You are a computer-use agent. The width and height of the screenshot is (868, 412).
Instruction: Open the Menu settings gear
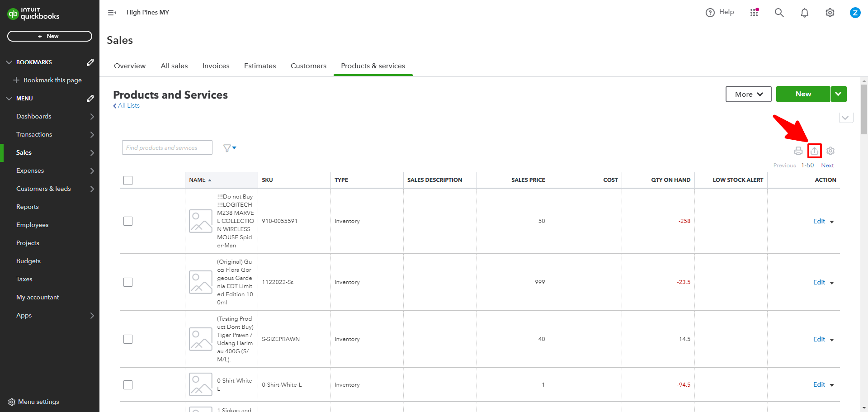coord(12,402)
